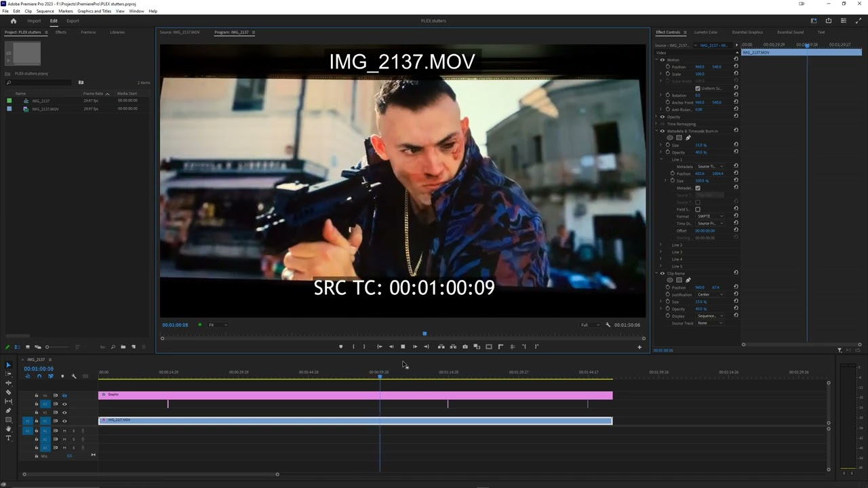Toggle Motion effect fx visibility
868x488 pixels.
coord(663,60)
